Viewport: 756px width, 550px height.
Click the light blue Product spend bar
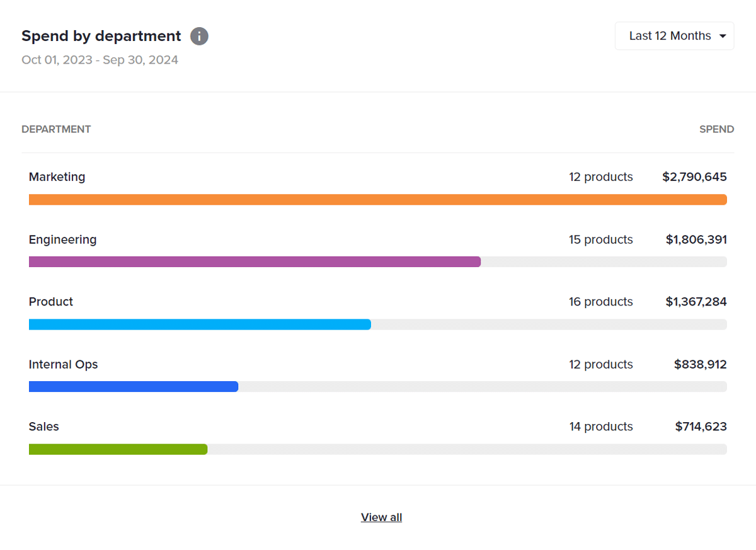tap(200, 324)
